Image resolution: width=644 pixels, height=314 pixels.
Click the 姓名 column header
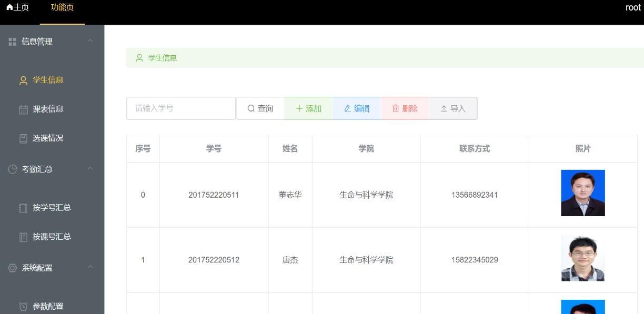290,149
